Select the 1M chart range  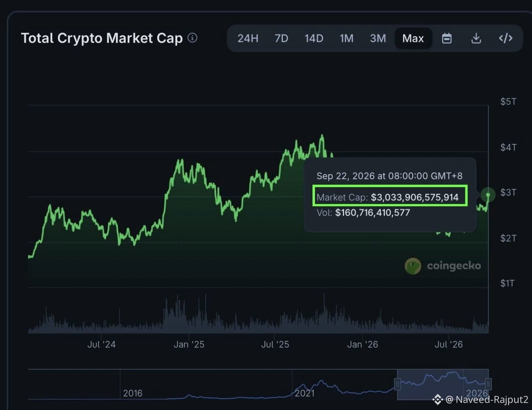coord(346,38)
